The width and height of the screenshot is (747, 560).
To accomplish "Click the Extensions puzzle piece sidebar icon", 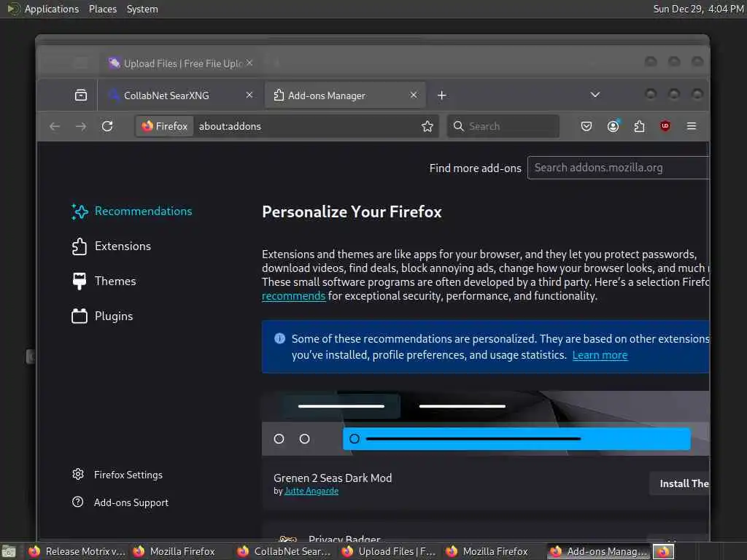I will coord(80,246).
